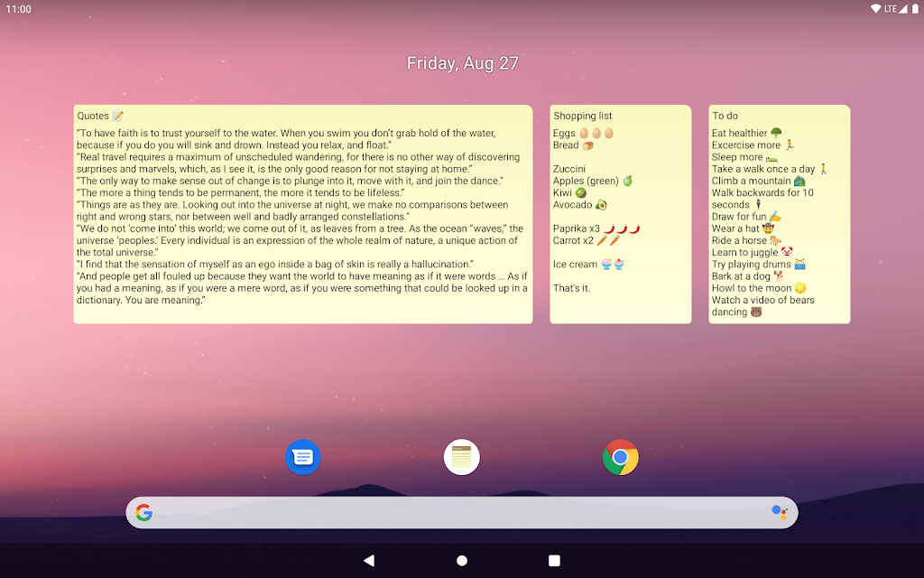Tap the Eggs line in Shopping list
Image resolution: width=924 pixels, height=578 pixels.
point(584,134)
